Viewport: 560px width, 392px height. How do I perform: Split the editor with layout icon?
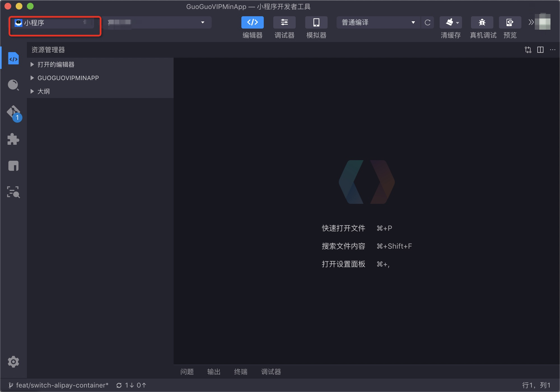point(540,50)
